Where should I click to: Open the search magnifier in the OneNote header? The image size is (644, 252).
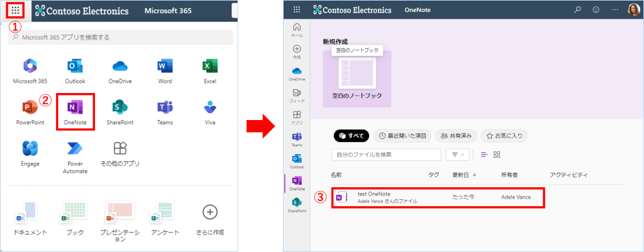click(x=577, y=10)
